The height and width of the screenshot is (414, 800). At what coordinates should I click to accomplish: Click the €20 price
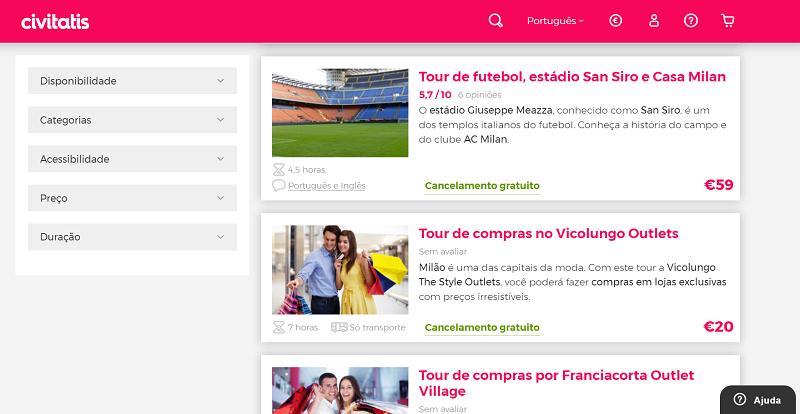pyautogui.click(x=718, y=327)
